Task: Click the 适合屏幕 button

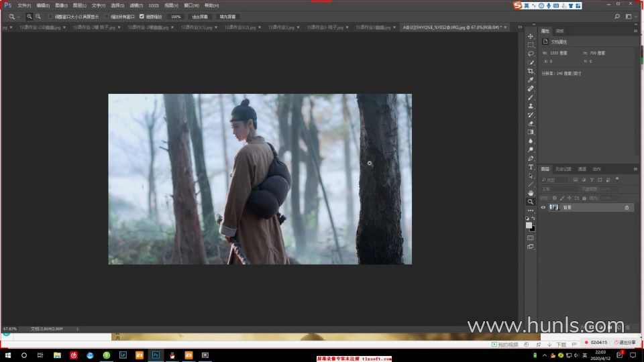Action: 200,17
